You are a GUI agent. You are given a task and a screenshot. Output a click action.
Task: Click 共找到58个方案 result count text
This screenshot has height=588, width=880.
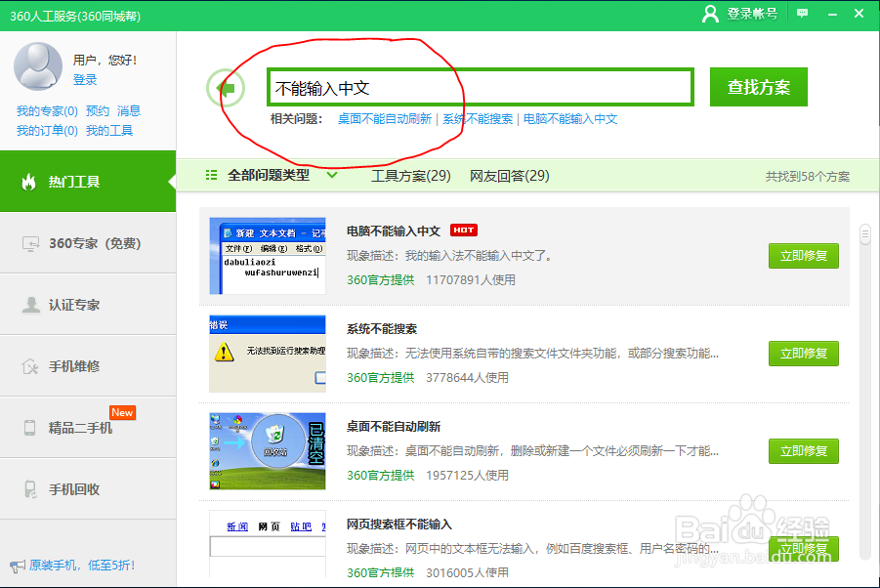pyautogui.click(x=808, y=176)
